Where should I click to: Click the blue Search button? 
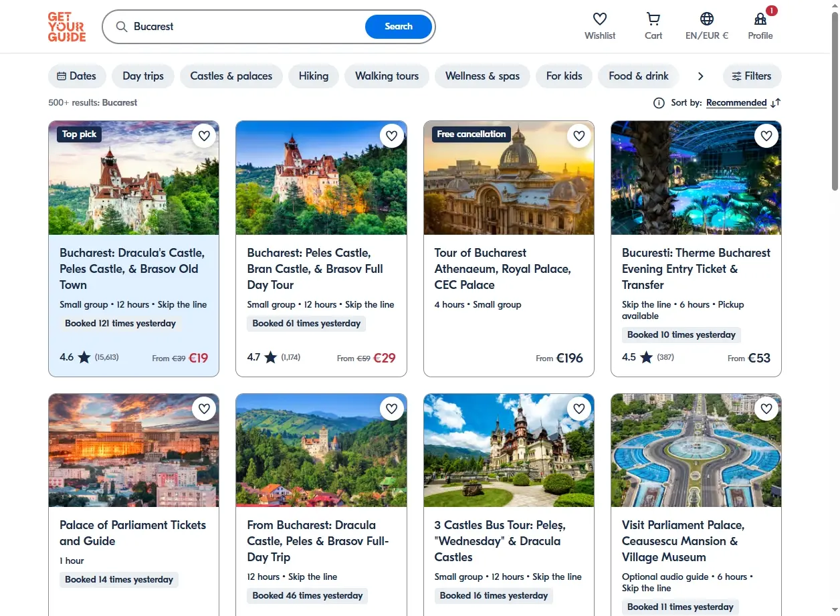click(x=399, y=27)
